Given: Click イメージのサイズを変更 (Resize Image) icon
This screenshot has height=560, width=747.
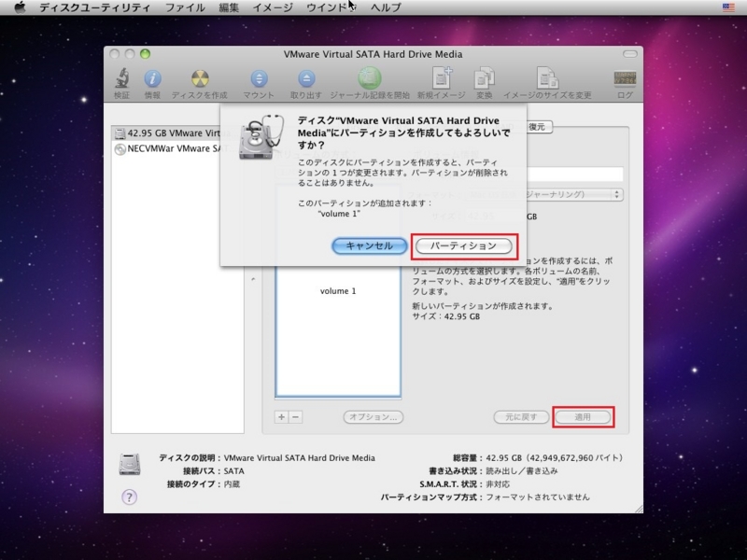Looking at the screenshot, I should [x=547, y=77].
